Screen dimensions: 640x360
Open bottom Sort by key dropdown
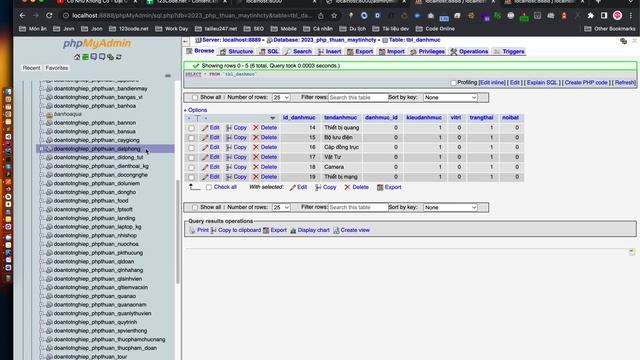(450, 207)
